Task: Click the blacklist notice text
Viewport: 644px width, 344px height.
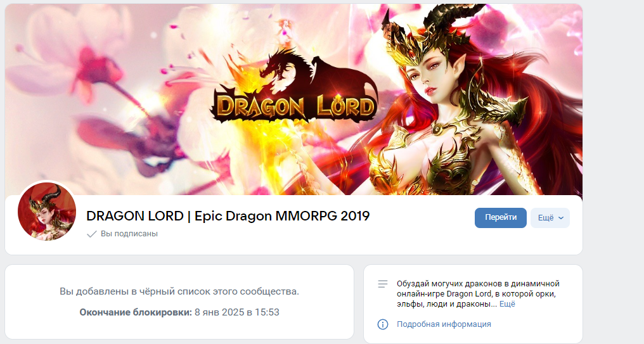Action: coord(179,291)
